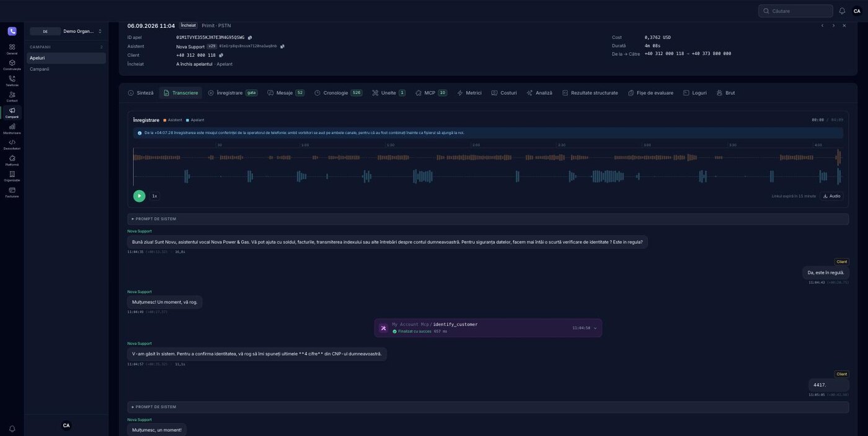Open the Rezultate structurate tab
The height and width of the screenshot is (436, 868).
tap(590, 93)
